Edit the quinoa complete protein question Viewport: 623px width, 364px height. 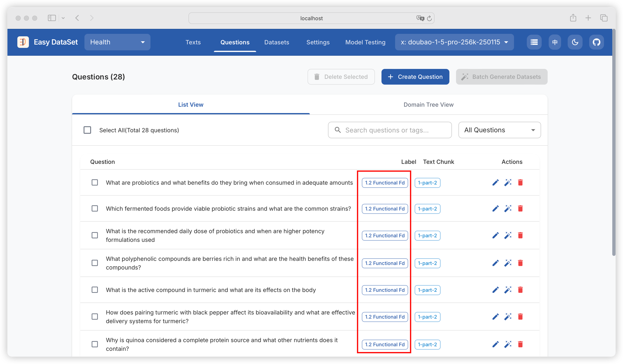point(495,344)
